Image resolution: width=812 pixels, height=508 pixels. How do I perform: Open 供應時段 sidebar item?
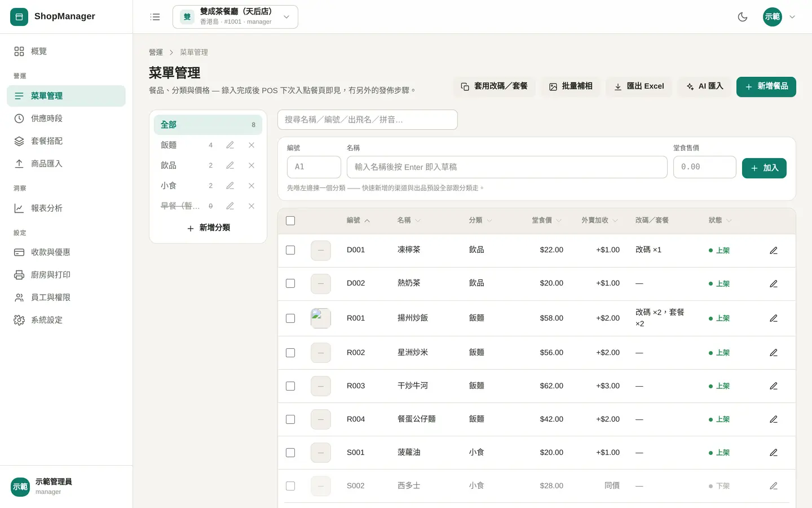tap(66, 119)
